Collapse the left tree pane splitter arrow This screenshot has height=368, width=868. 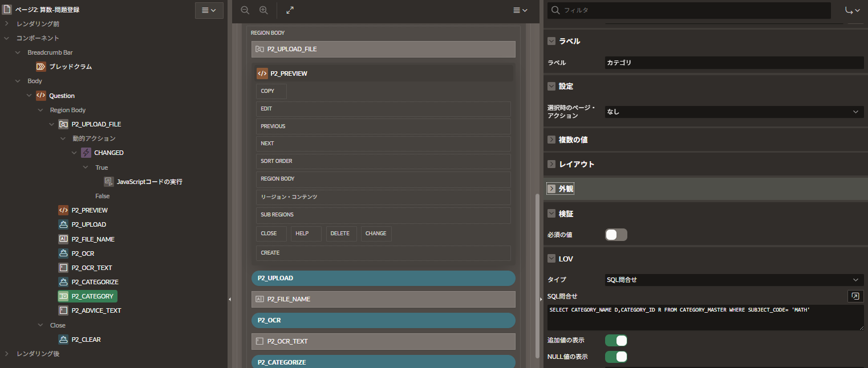(230, 299)
